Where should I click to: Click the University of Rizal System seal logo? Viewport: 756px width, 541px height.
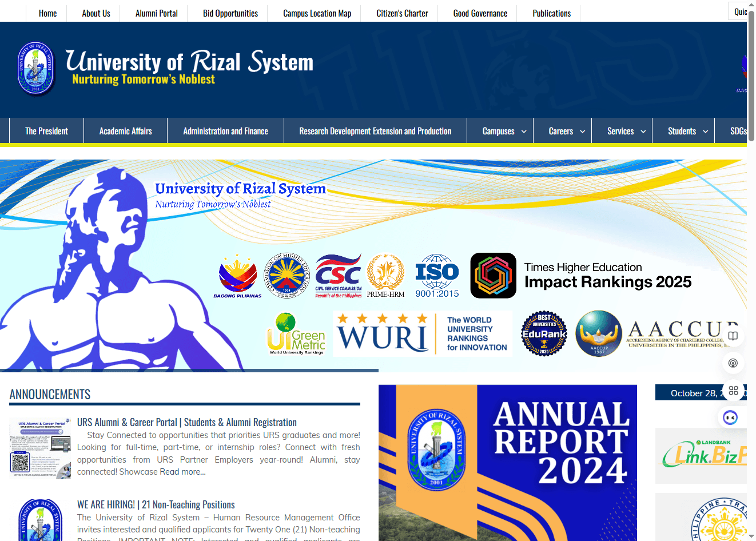pos(36,69)
